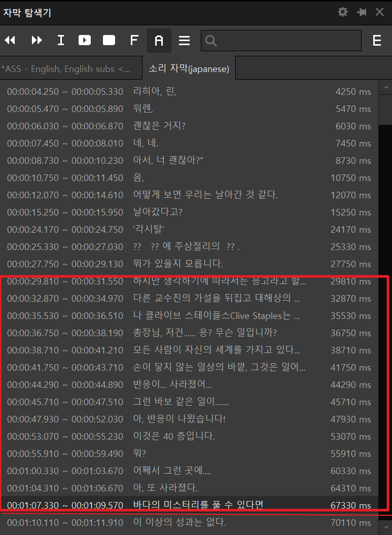The width and height of the screenshot is (392, 535).
Task: Click scrollbar up arrow
Action: point(386,88)
